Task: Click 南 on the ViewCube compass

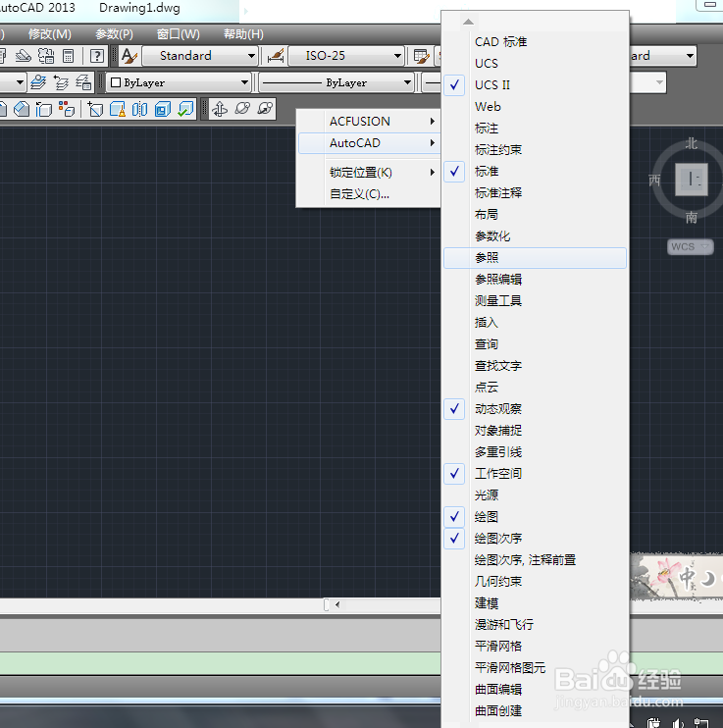Action: click(x=692, y=217)
